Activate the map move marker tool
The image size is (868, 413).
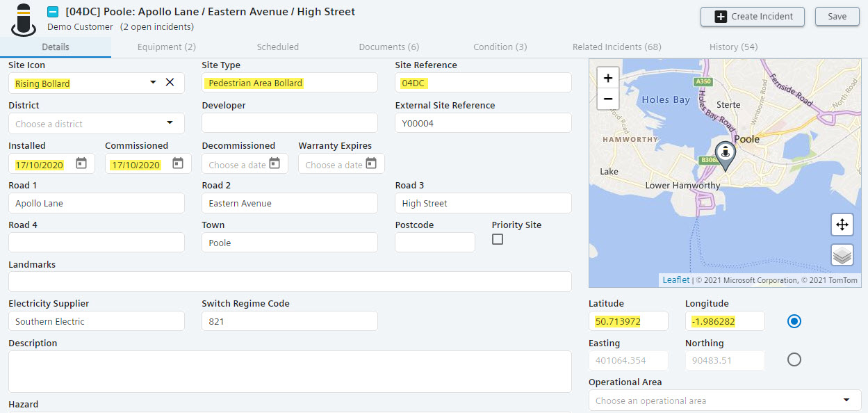coord(842,225)
